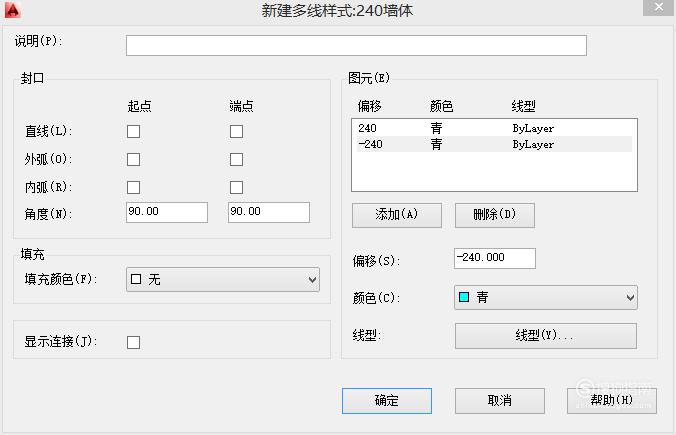Close the multiline style dialog
The height and width of the screenshot is (435, 676).
click(x=658, y=8)
